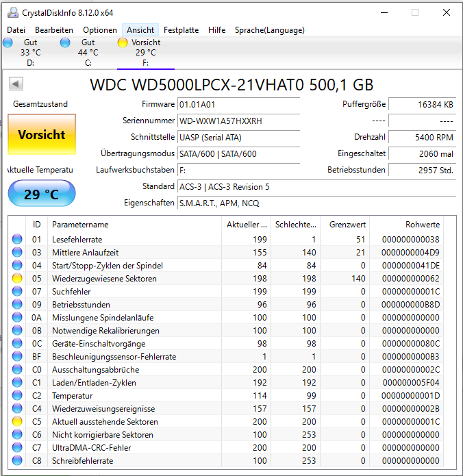Screen dimensions: 463x476
Task: Click the Aktueller column header
Action: click(246, 225)
